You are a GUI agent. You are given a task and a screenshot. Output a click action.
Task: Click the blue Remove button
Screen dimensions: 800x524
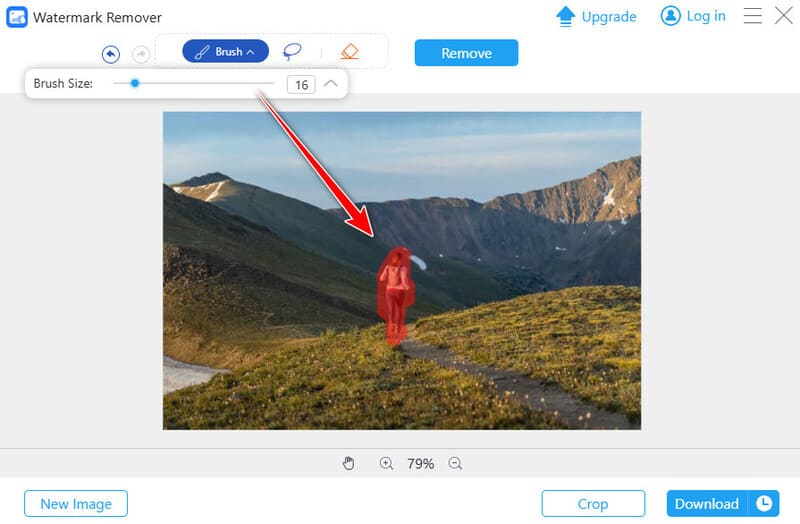(466, 53)
